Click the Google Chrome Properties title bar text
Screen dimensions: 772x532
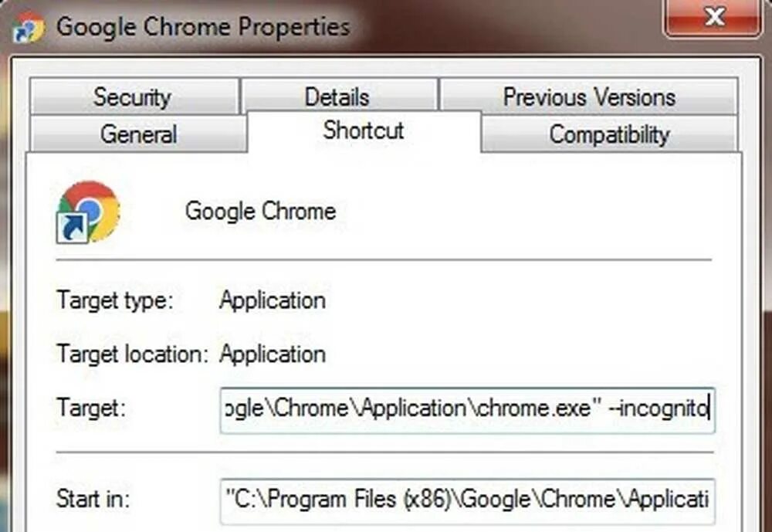coord(203,26)
